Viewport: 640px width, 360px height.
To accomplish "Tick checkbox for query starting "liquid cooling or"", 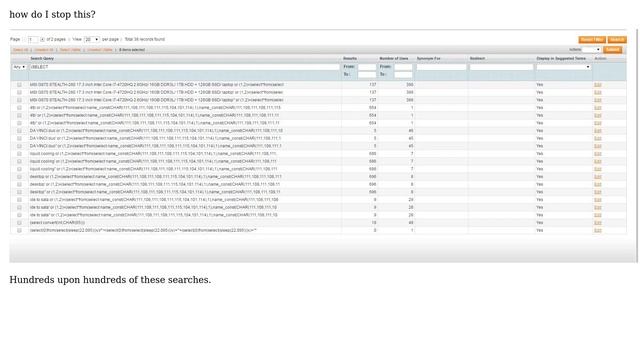I will (19, 154).
